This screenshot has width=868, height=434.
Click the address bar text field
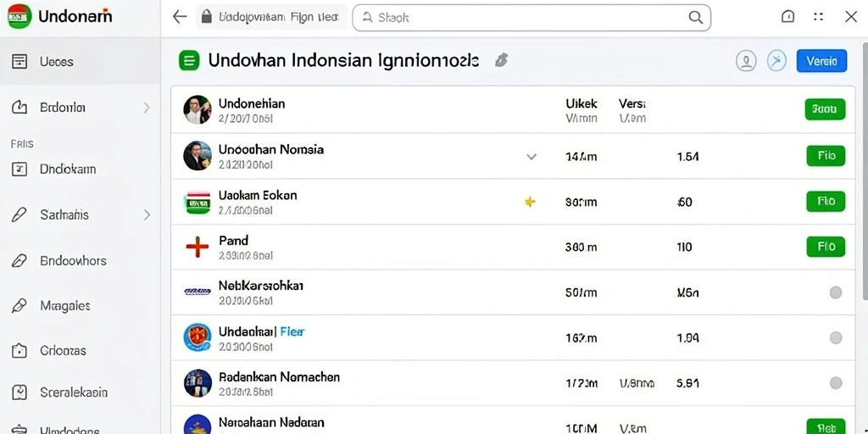tap(271, 17)
